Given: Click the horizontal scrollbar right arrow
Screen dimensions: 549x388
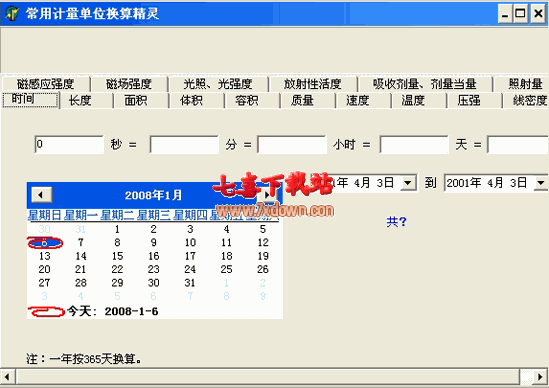Looking at the screenshot, I should pyautogui.click(x=540, y=377).
